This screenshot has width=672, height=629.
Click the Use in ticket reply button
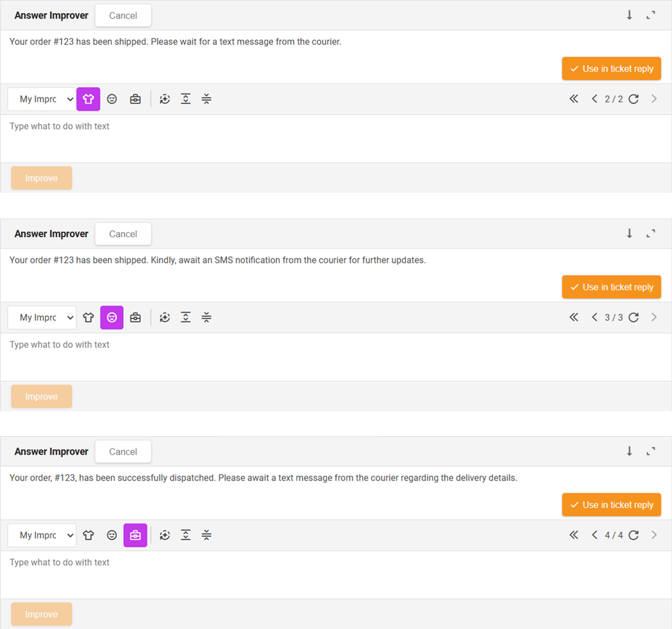[611, 68]
